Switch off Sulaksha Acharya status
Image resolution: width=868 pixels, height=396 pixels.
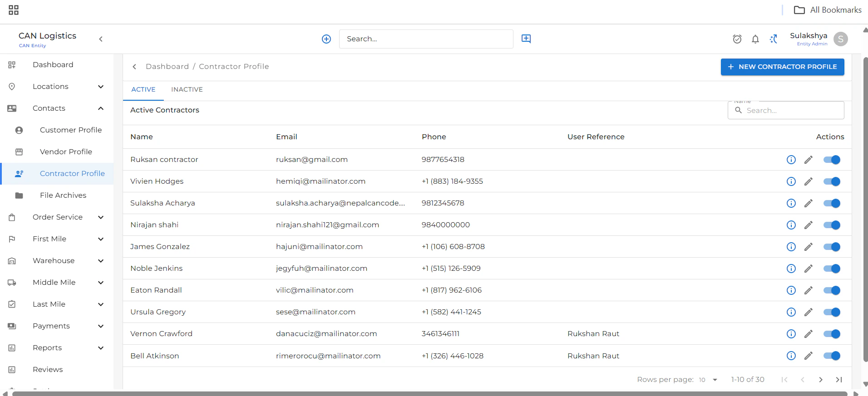pyautogui.click(x=832, y=203)
